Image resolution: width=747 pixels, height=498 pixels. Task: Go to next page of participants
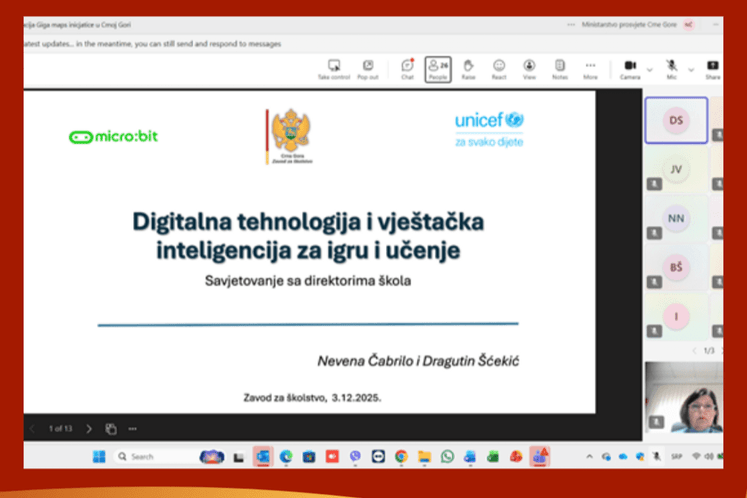pyautogui.click(x=723, y=351)
